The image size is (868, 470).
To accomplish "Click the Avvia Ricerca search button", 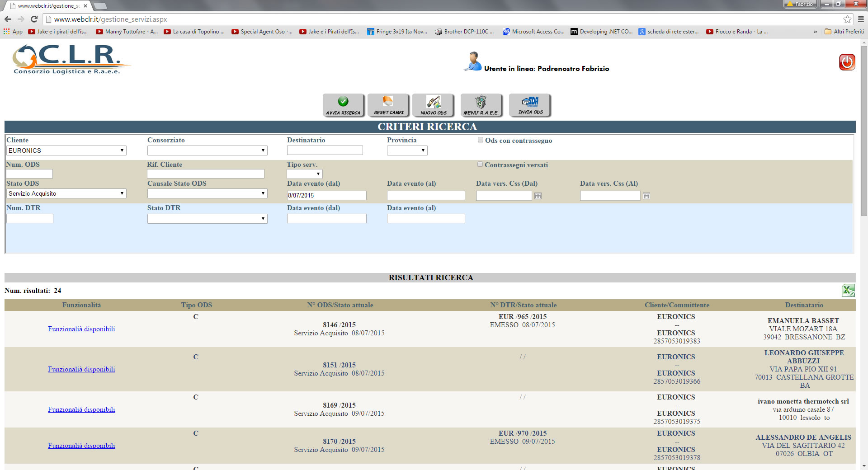I will pos(343,105).
